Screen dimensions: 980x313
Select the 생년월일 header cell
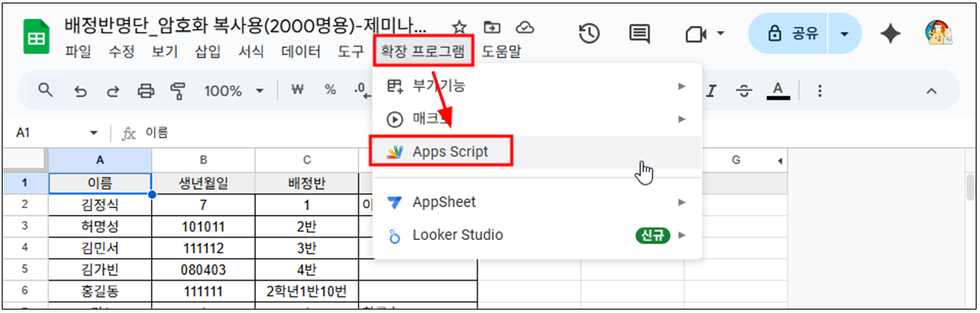click(x=203, y=183)
